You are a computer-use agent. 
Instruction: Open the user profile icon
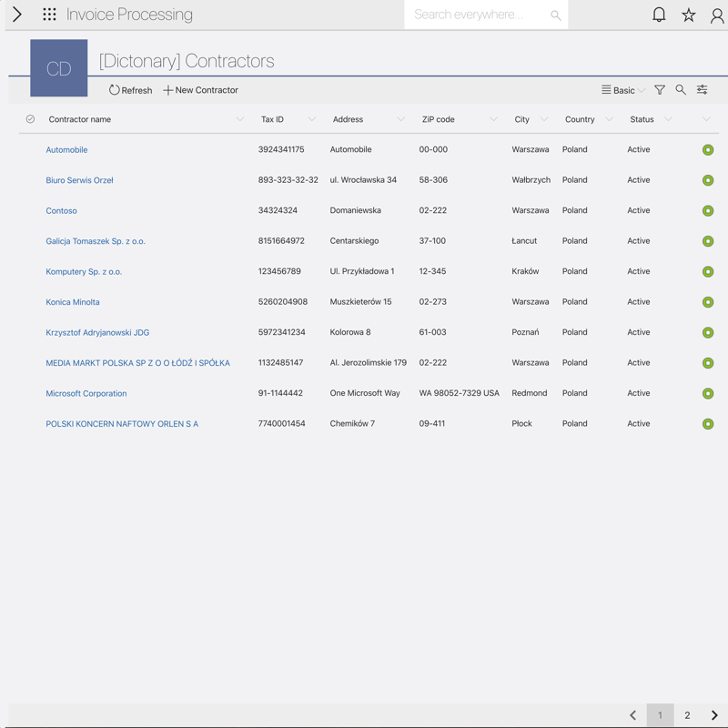click(x=717, y=15)
